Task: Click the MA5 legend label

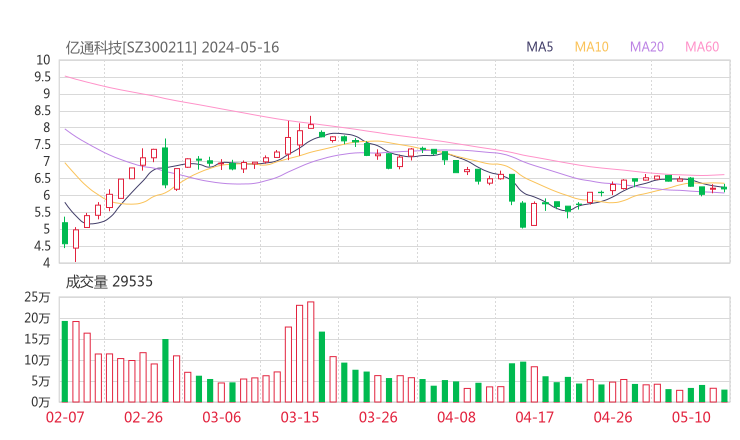Action: [x=539, y=47]
